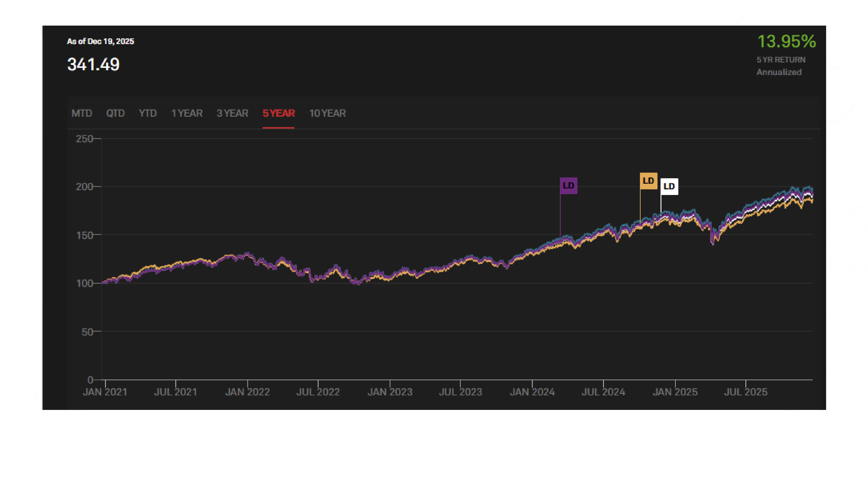The image size is (868, 488).
Task: Click the JAN 2023 x-axis label
Action: (x=390, y=392)
